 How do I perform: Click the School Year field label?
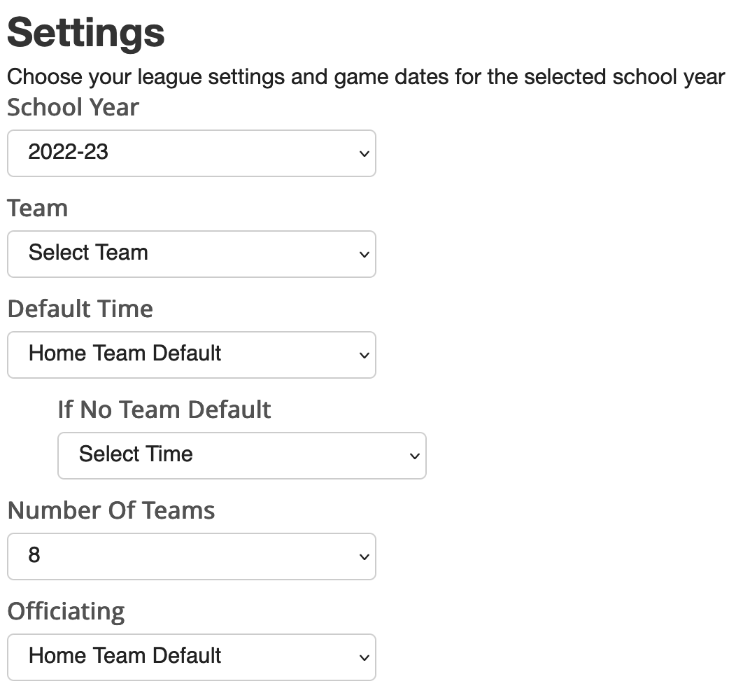[x=72, y=107]
